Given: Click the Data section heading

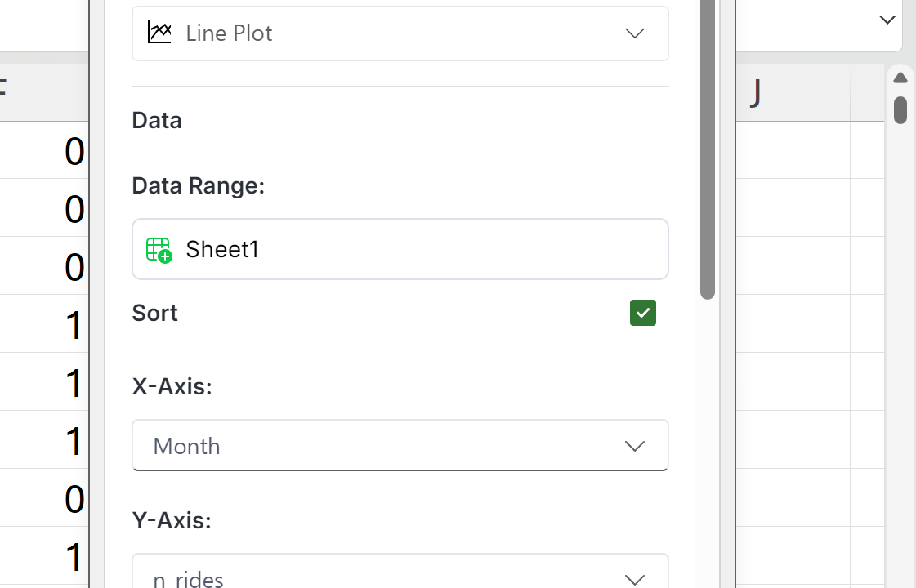Looking at the screenshot, I should coord(157,121).
